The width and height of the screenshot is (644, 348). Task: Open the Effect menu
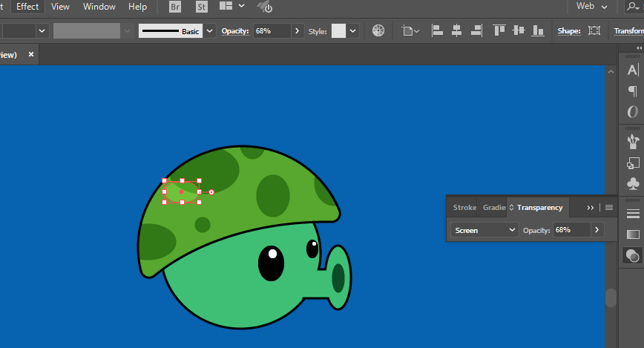pos(27,7)
